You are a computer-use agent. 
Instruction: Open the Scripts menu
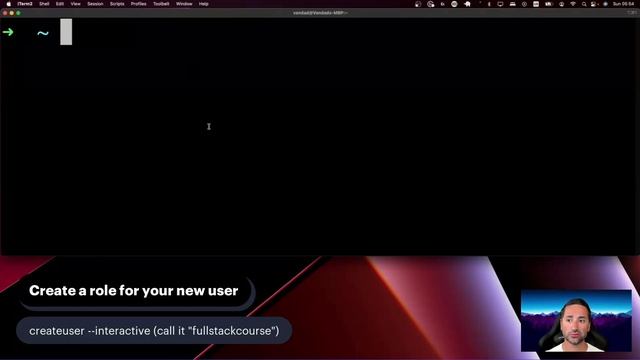pyautogui.click(x=117, y=4)
